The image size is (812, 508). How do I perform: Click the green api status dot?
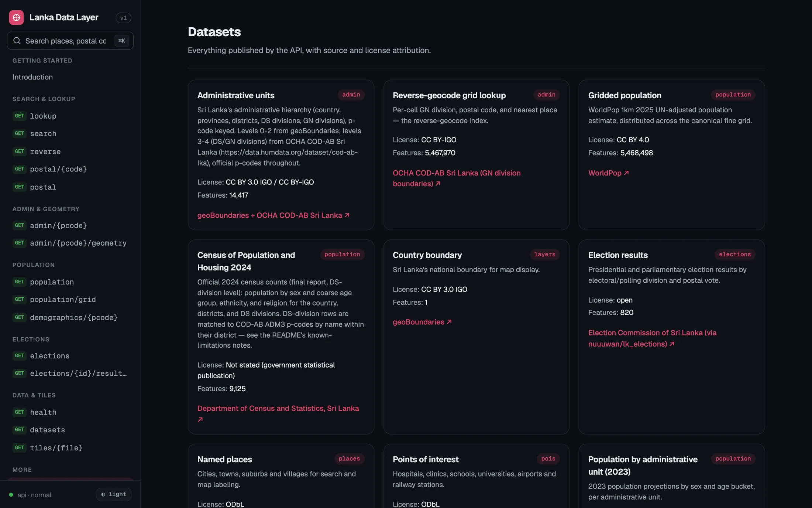(x=11, y=495)
